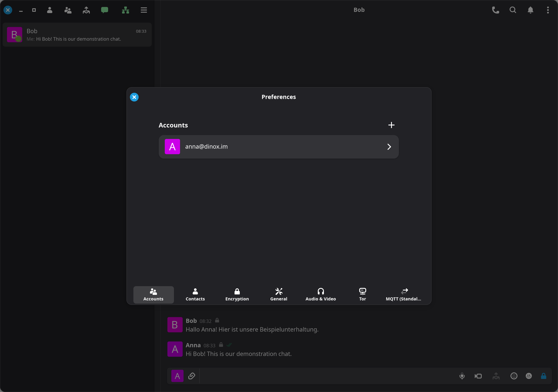This screenshot has height=392, width=558.
Task: Search the conversation with magnifier icon
Action: click(513, 10)
